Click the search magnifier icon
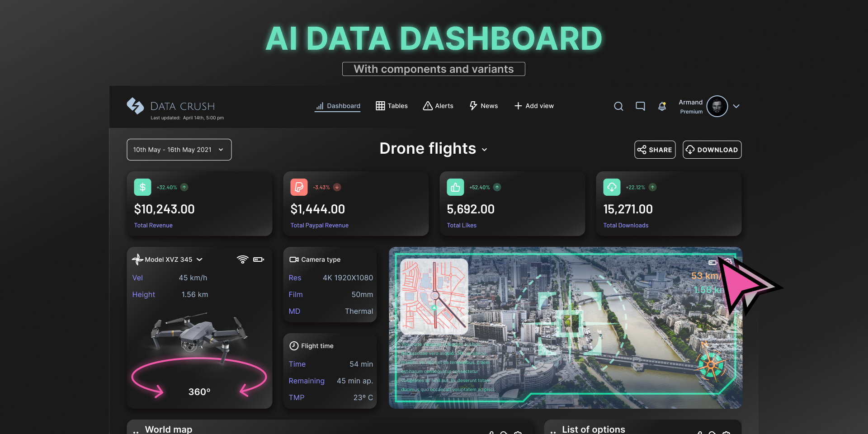The image size is (868, 434). [x=618, y=106]
